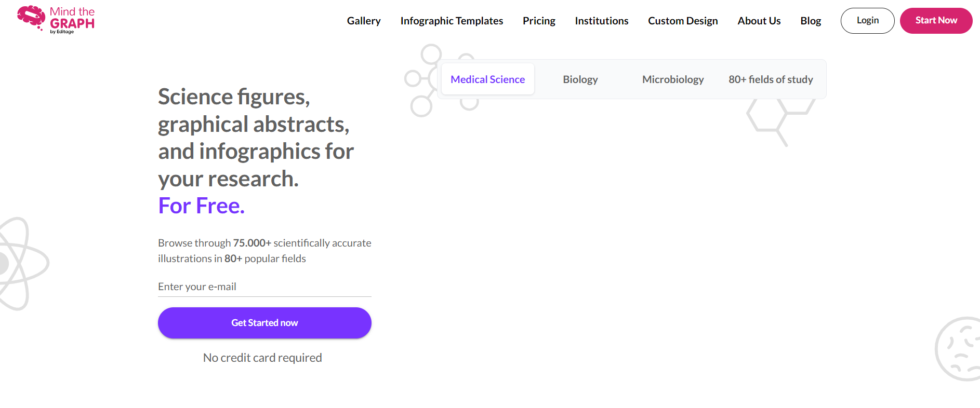The width and height of the screenshot is (980, 408).
Task: Click the Get Started now button
Action: coord(264,322)
